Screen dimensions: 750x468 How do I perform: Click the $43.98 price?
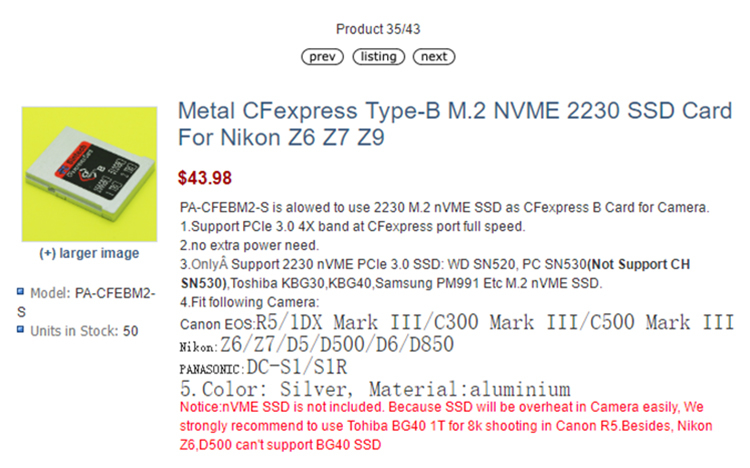click(x=205, y=178)
